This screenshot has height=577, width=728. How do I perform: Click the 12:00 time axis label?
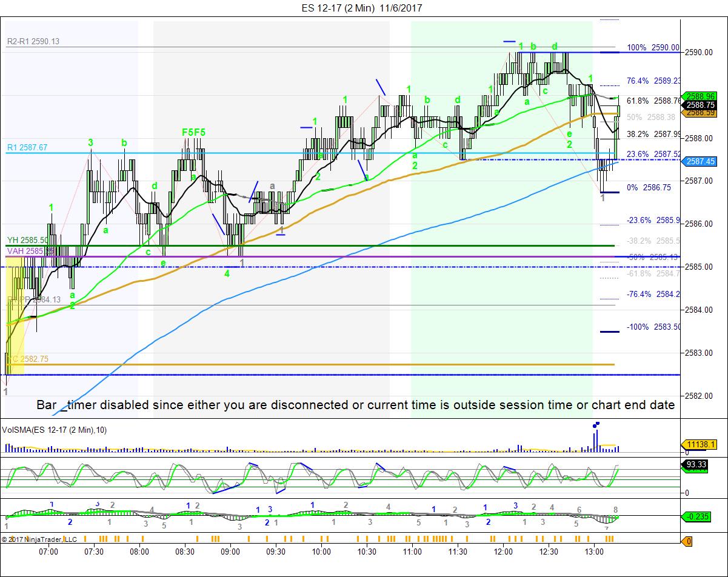tap(503, 552)
